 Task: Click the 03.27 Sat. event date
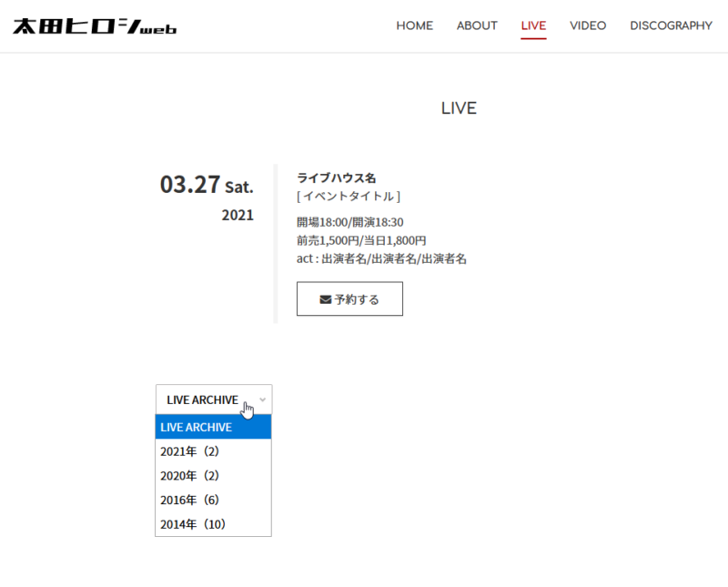(207, 185)
